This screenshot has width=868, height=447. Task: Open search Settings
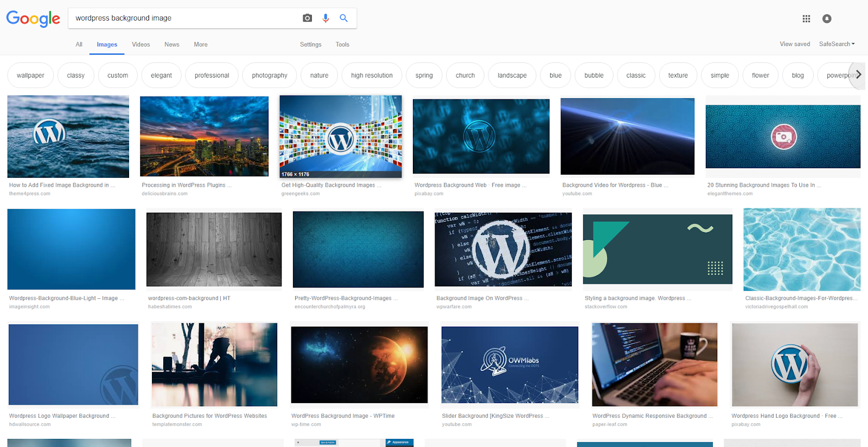point(311,44)
